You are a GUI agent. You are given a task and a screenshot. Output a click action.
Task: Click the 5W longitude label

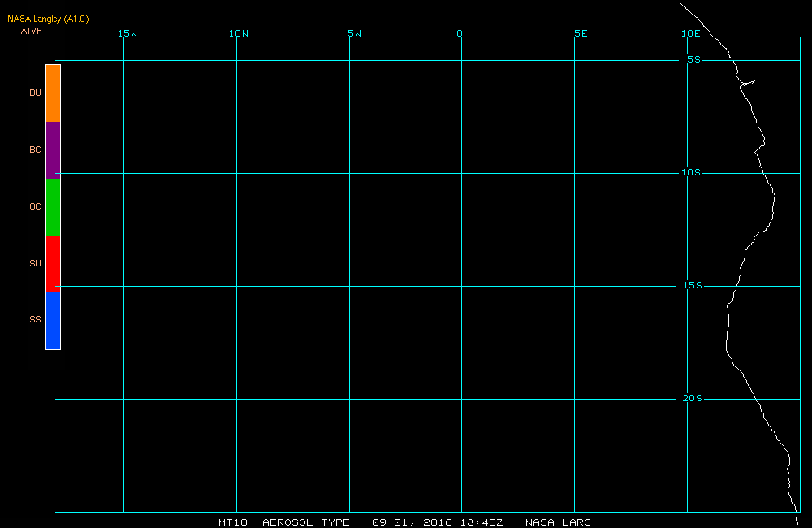(x=355, y=33)
